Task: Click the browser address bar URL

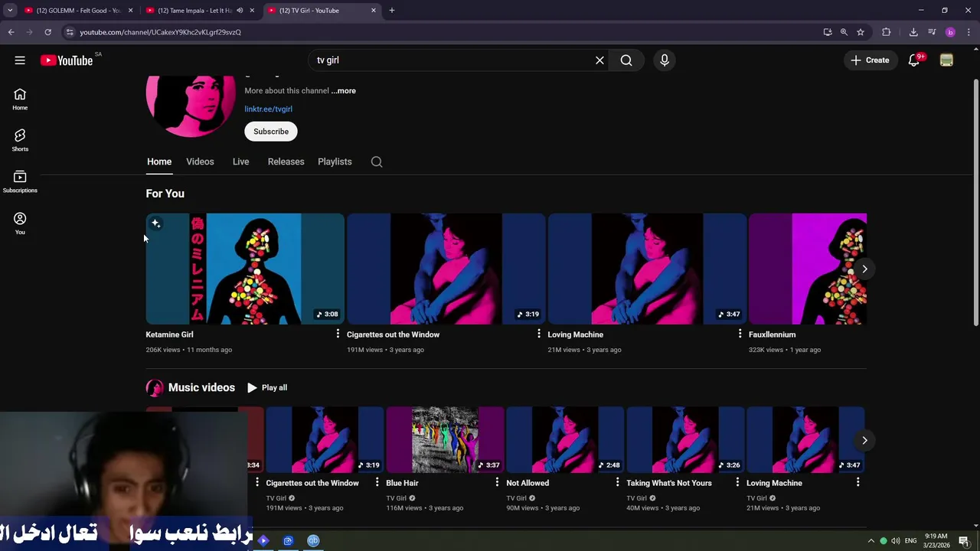Action: [160, 32]
